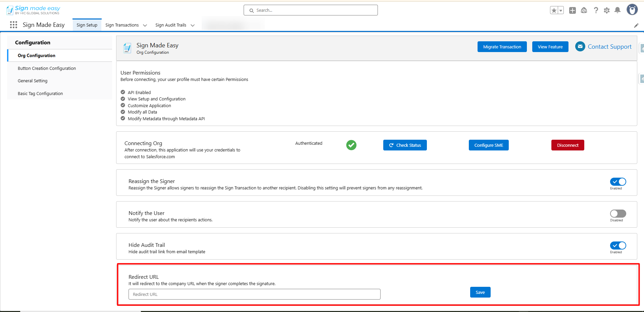
Task: Disable the Reassign the Signer toggle
Action: pos(618,182)
